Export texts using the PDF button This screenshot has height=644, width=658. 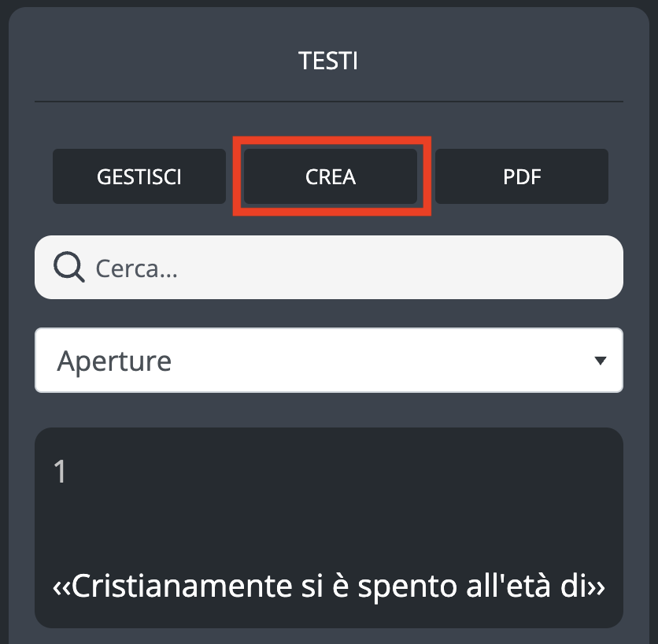click(x=522, y=176)
